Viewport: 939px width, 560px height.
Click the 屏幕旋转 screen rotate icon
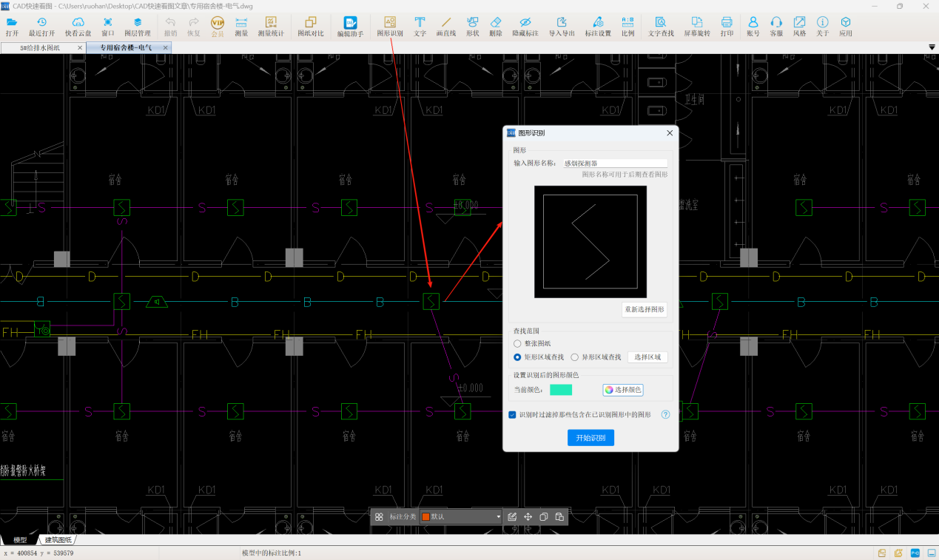point(696,27)
